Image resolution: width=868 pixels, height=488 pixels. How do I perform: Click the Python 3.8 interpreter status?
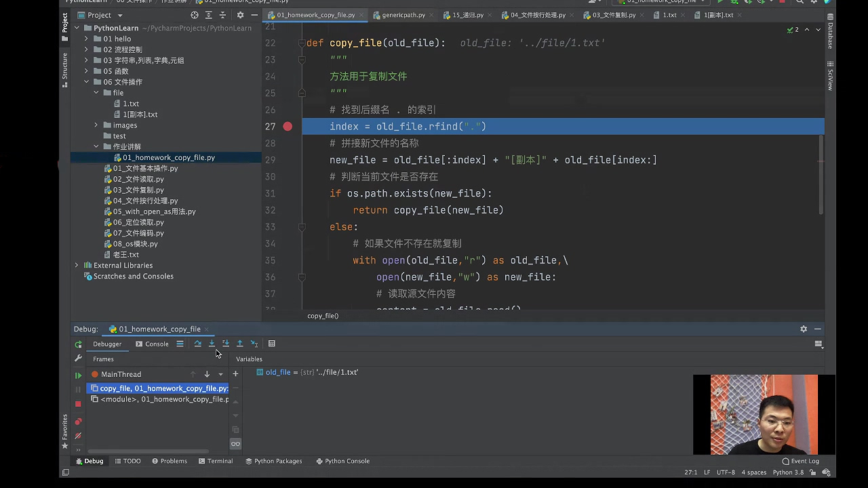[x=788, y=472]
